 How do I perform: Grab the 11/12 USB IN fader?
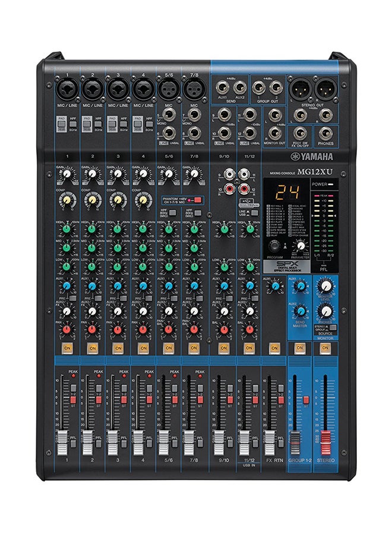pyautogui.click(x=244, y=442)
